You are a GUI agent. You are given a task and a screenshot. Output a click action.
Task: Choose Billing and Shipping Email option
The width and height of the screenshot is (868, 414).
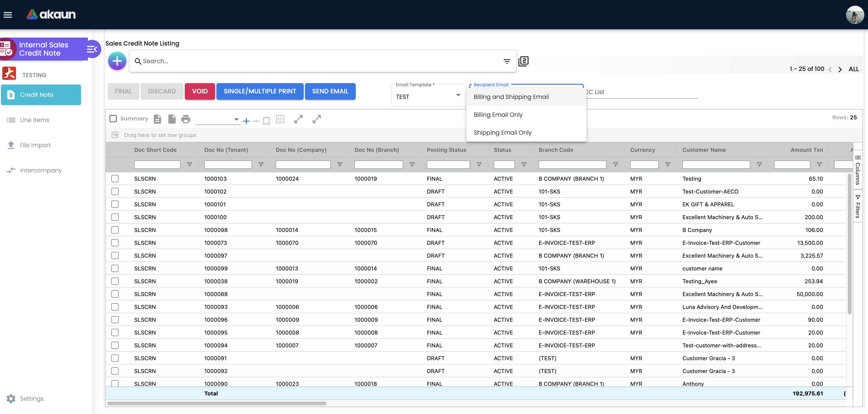[526, 97]
